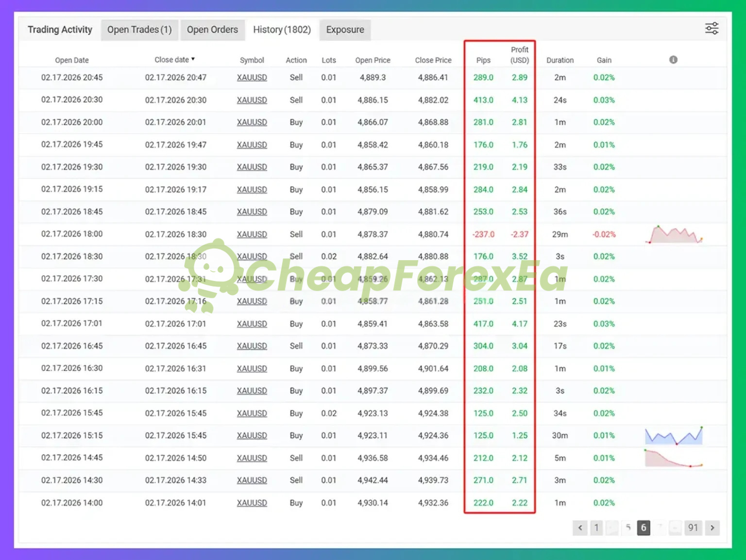Sort by Lots column header
The width and height of the screenshot is (746, 560).
(329, 60)
